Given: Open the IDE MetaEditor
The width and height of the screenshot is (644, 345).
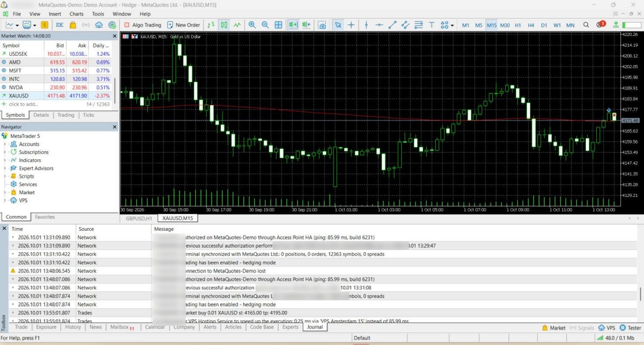Looking at the screenshot, I should click(x=60, y=25).
